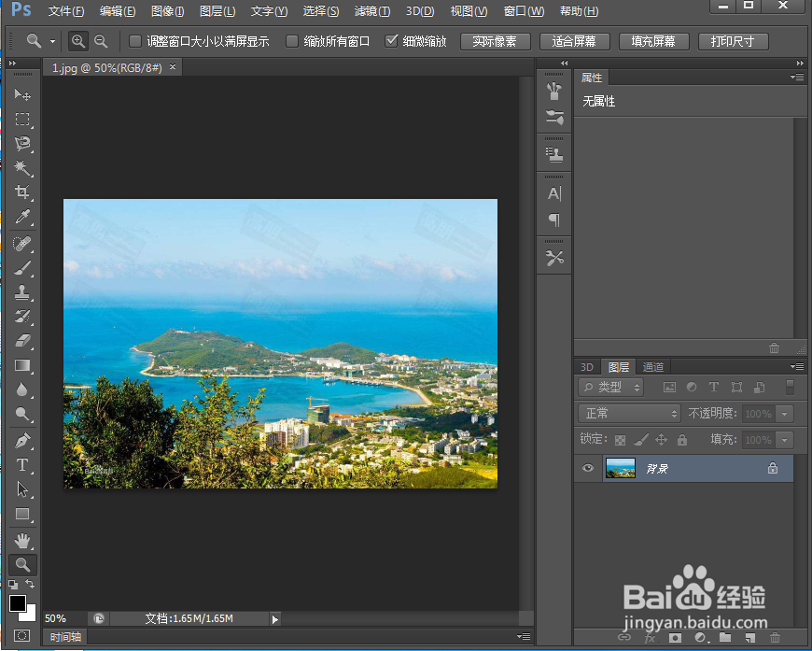Select the Zoom tool in the toolbox
Viewport: 812px width, 651px height.
point(22,565)
